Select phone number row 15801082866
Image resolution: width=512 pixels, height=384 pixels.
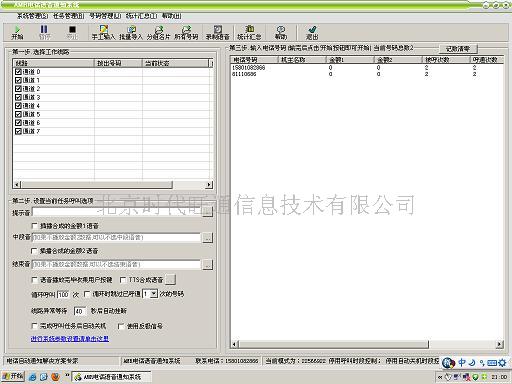367,68
